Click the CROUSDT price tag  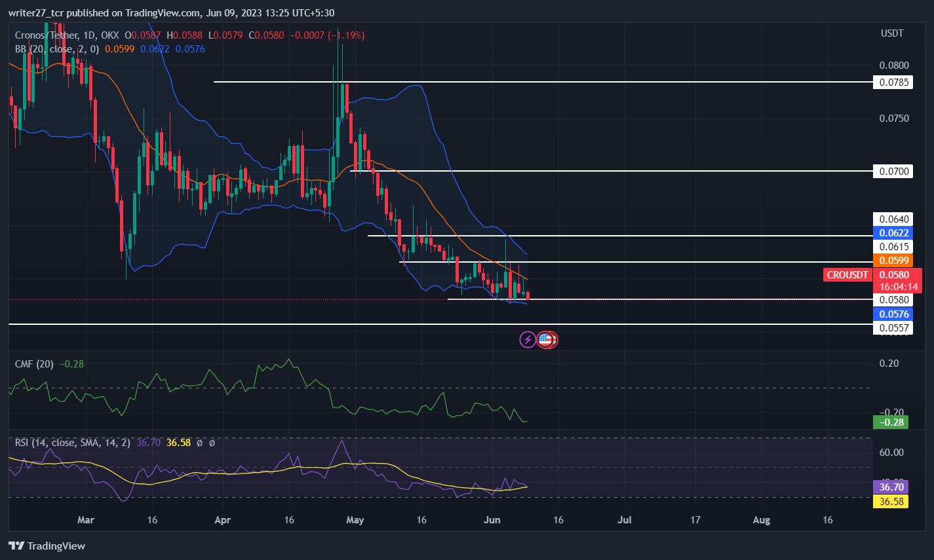click(x=847, y=275)
